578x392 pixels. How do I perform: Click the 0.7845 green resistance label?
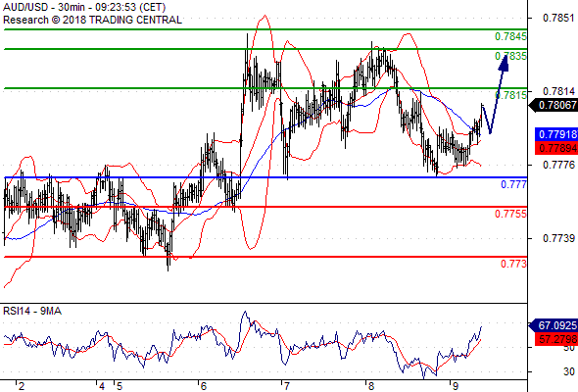click(x=510, y=36)
